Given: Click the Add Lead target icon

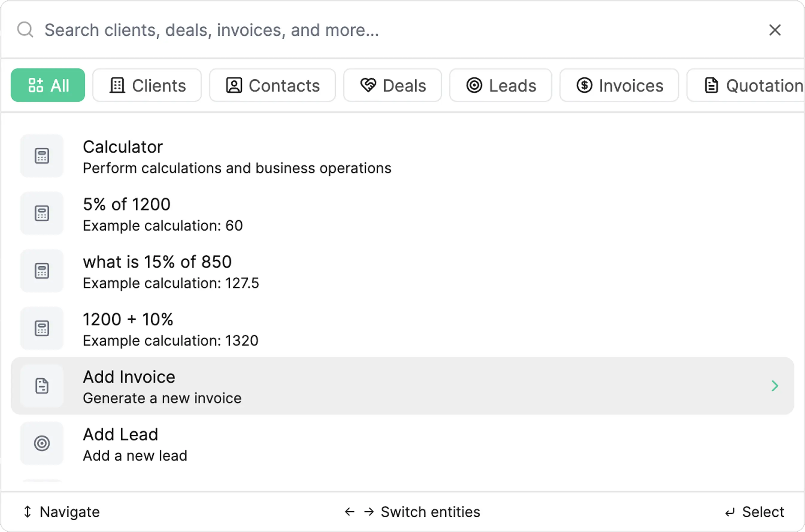Looking at the screenshot, I should point(42,443).
